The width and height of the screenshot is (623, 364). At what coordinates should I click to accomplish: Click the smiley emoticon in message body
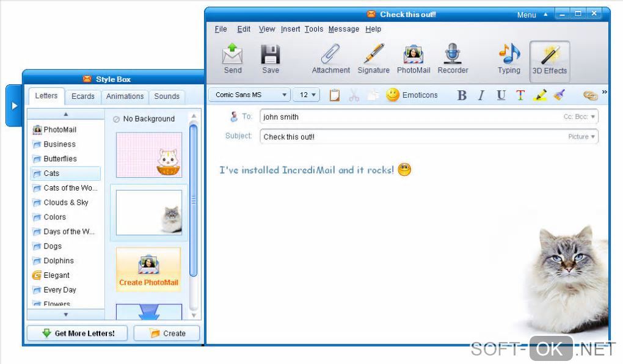pos(404,170)
